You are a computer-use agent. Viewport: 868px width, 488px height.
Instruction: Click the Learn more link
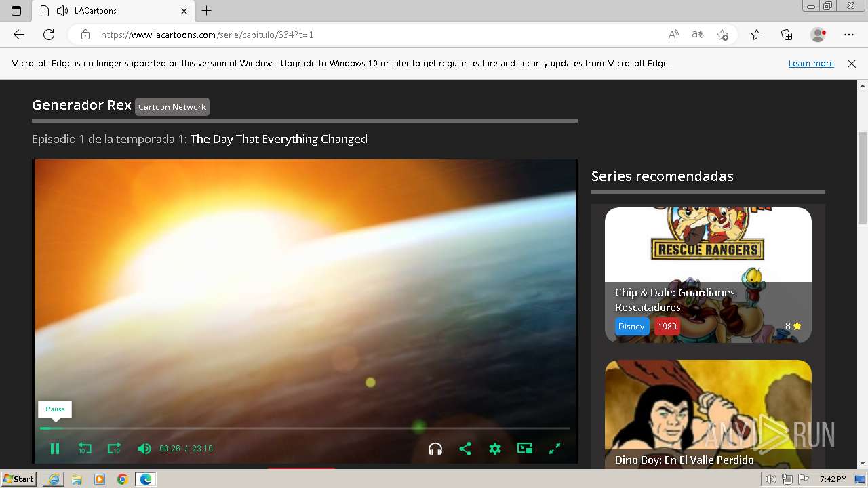tap(811, 64)
